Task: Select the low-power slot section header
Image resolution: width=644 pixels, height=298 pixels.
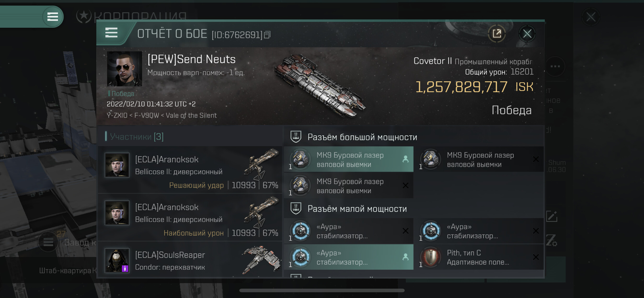Action: coord(357,209)
